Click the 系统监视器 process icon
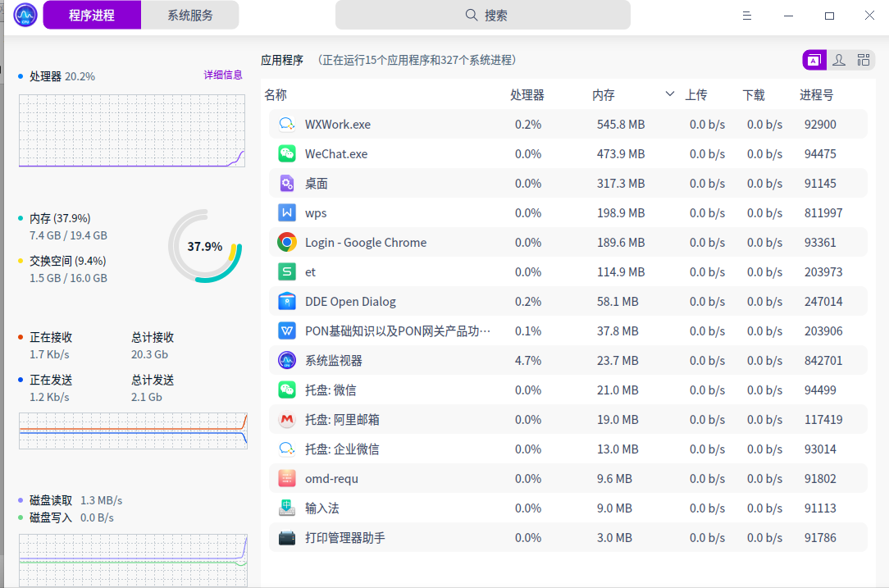 287,361
